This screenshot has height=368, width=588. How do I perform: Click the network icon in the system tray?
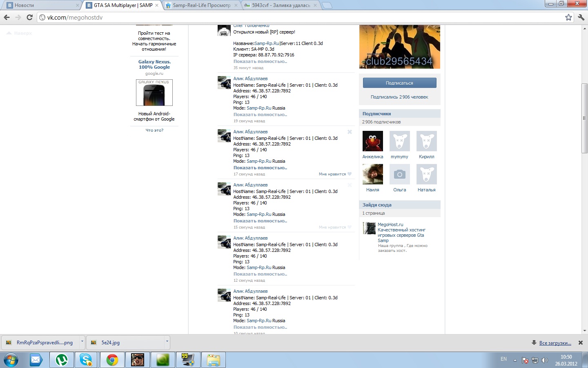click(535, 360)
